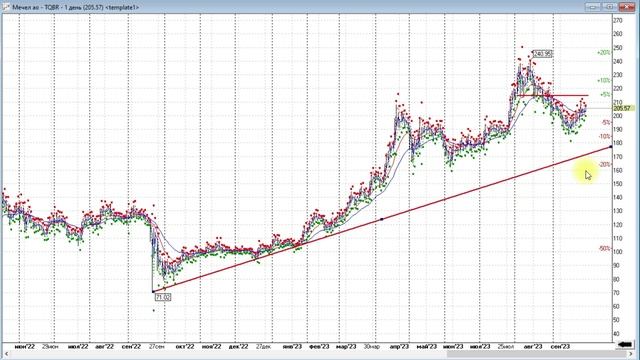Select the long rising red trend line
The image size is (640, 360).
coord(382,219)
